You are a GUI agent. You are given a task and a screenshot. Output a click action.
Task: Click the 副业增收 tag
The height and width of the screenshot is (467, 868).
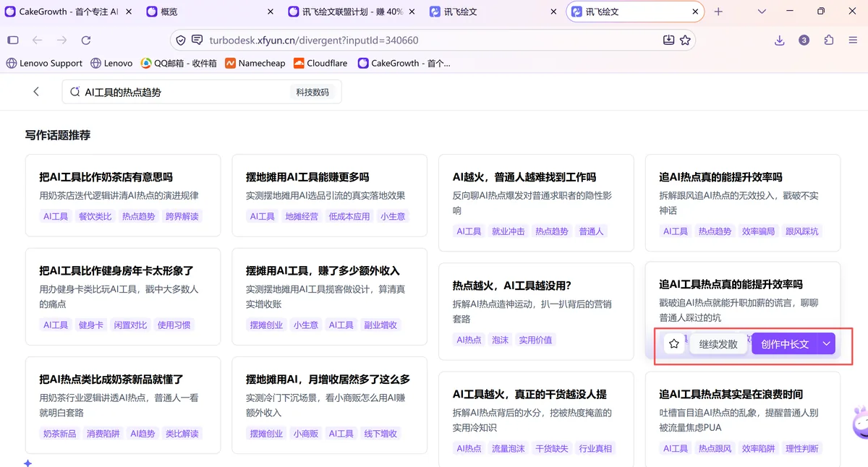(x=380, y=325)
